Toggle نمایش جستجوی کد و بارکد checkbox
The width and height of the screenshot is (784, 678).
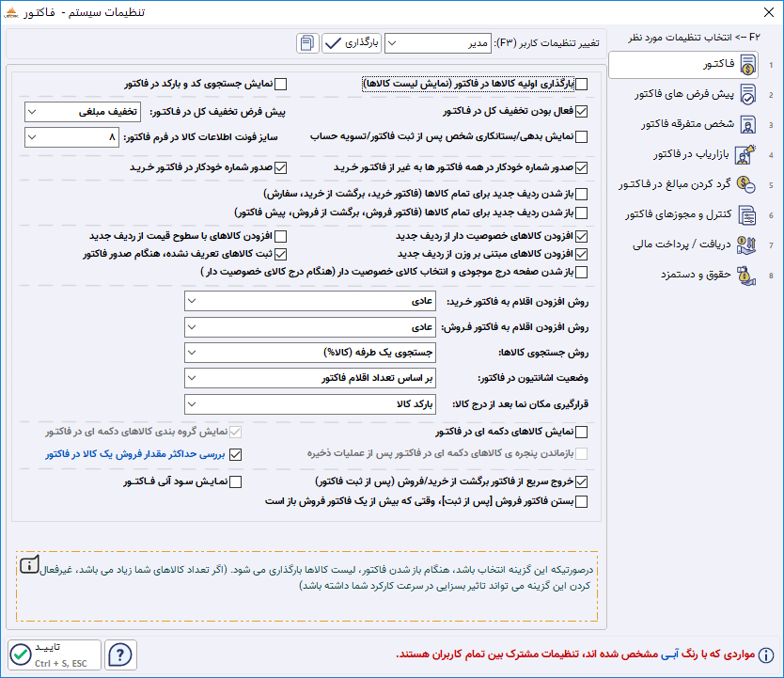tap(281, 84)
